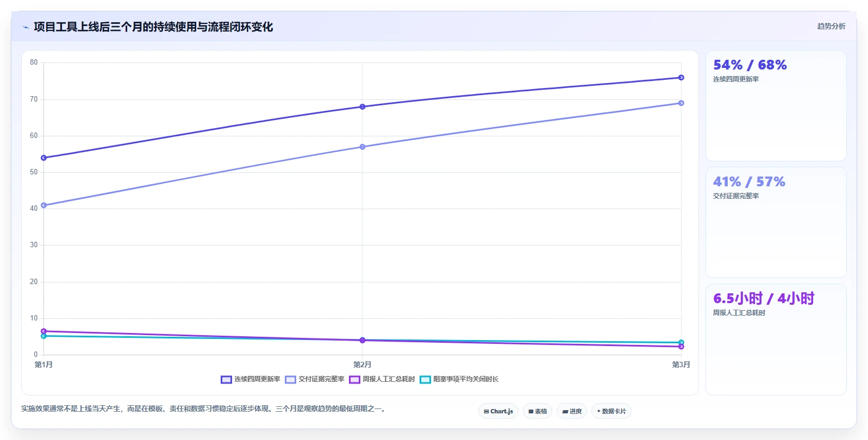
Task: Click 交付证据完整率 legend text
Action: 321,379
